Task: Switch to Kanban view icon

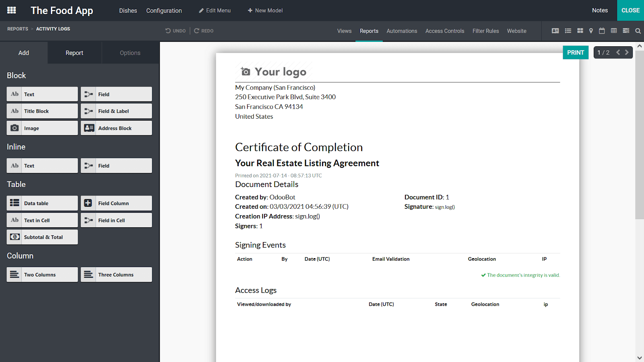Action: pos(580,31)
